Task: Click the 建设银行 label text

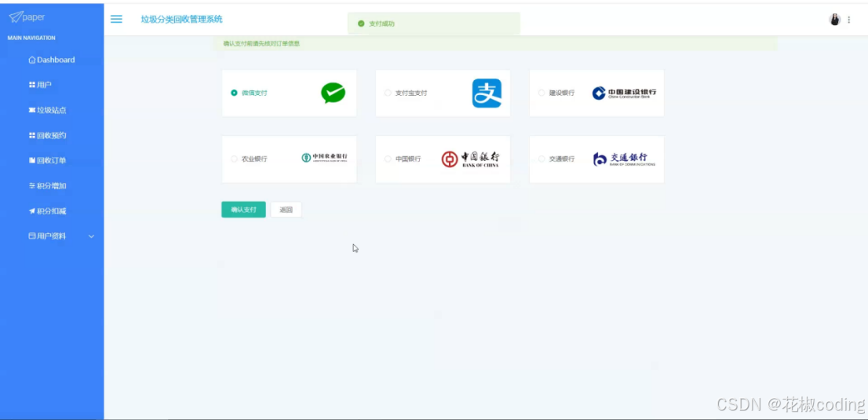Action: click(562, 93)
